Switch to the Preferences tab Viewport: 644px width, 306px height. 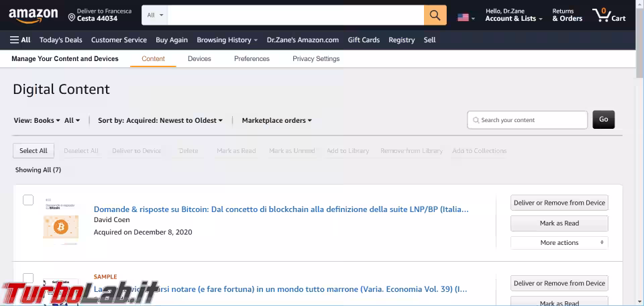tap(252, 59)
